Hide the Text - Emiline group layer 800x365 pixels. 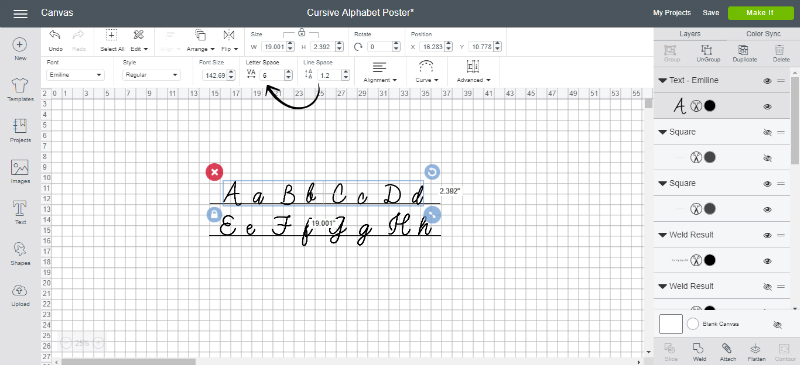(767, 81)
